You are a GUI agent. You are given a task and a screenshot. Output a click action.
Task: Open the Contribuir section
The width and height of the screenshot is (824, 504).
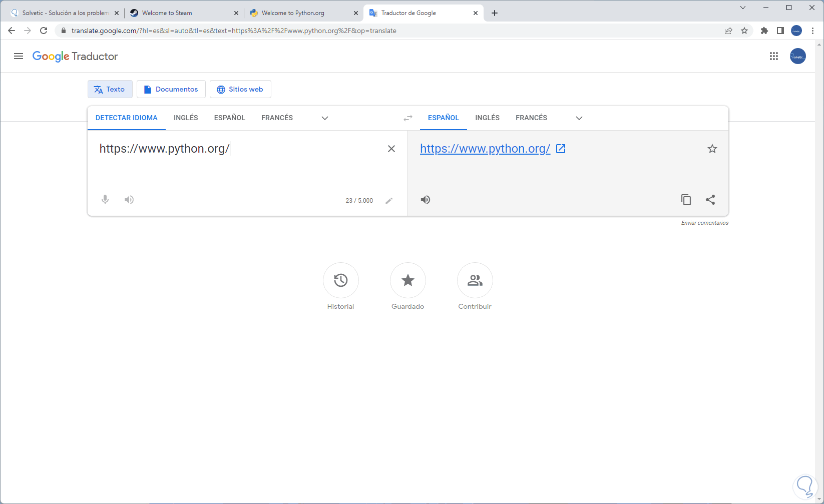click(x=475, y=280)
